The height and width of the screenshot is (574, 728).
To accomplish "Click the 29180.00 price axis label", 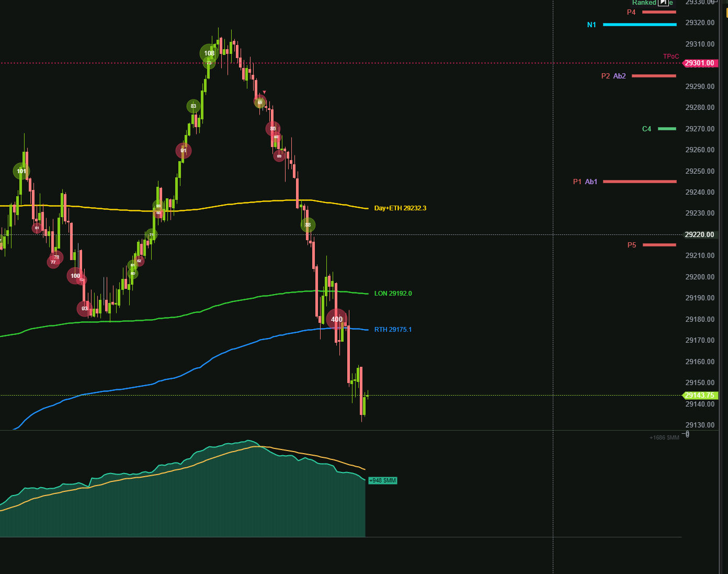I will point(700,319).
